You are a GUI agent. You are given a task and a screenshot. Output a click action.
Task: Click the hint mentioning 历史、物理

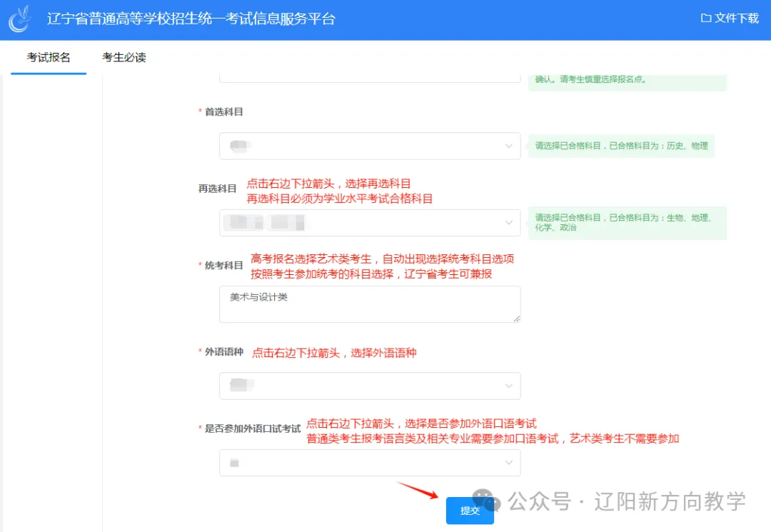pyautogui.click(x=621, y=146)
